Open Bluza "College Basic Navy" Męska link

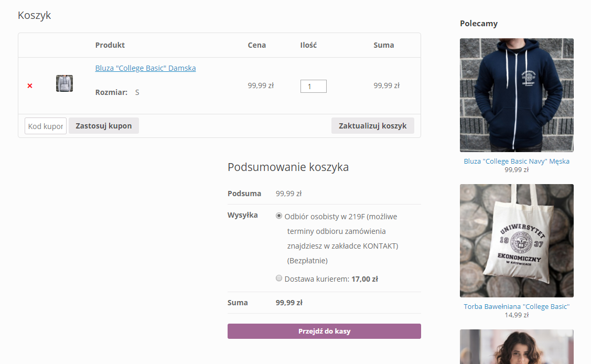click(517, 161)
